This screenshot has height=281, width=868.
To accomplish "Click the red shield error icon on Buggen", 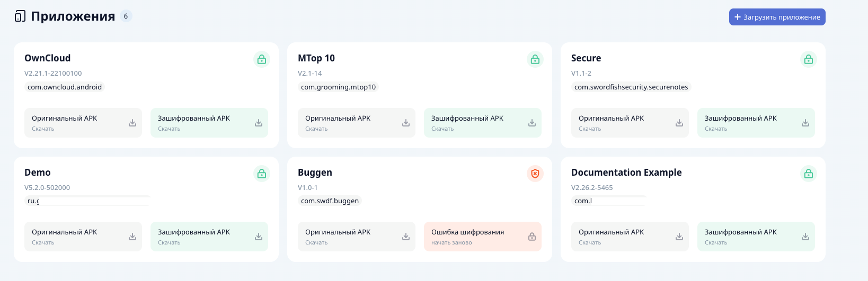I will [535, 174].
